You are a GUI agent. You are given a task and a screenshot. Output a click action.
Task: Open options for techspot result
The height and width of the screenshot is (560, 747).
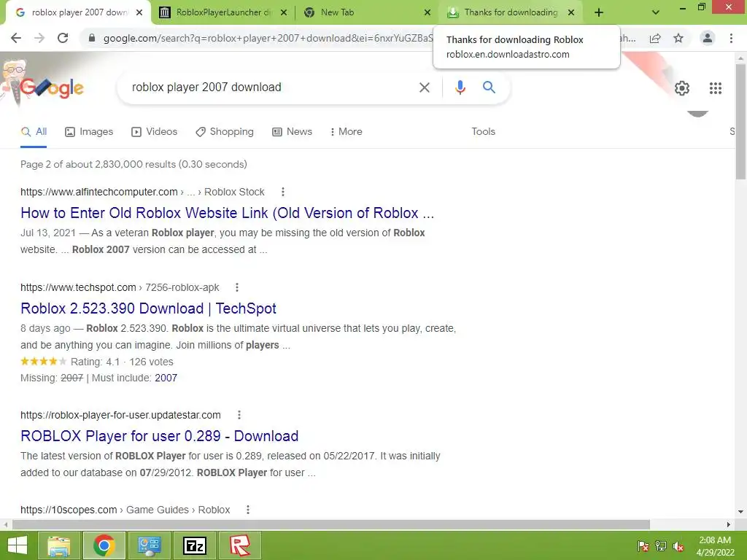tap(237, 287)
